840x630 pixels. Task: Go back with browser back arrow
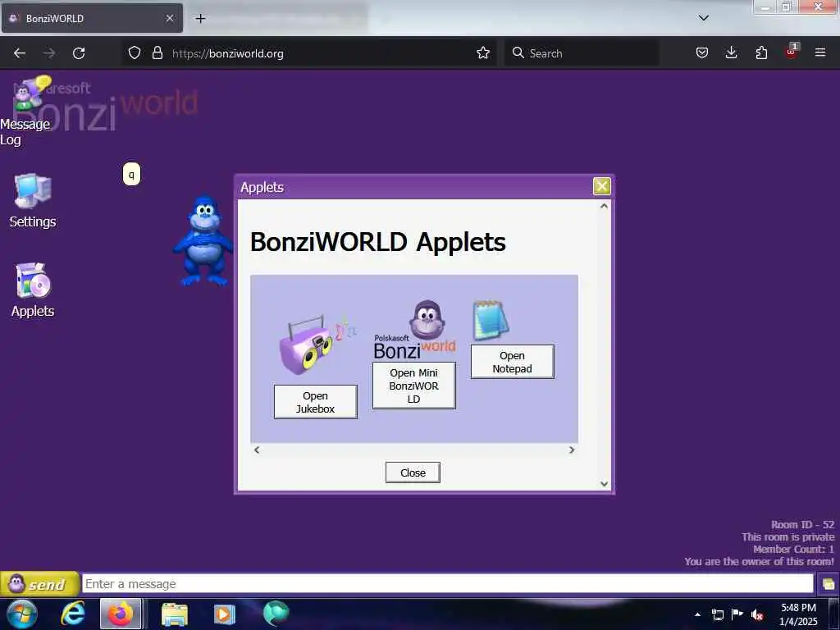(20, 53)
